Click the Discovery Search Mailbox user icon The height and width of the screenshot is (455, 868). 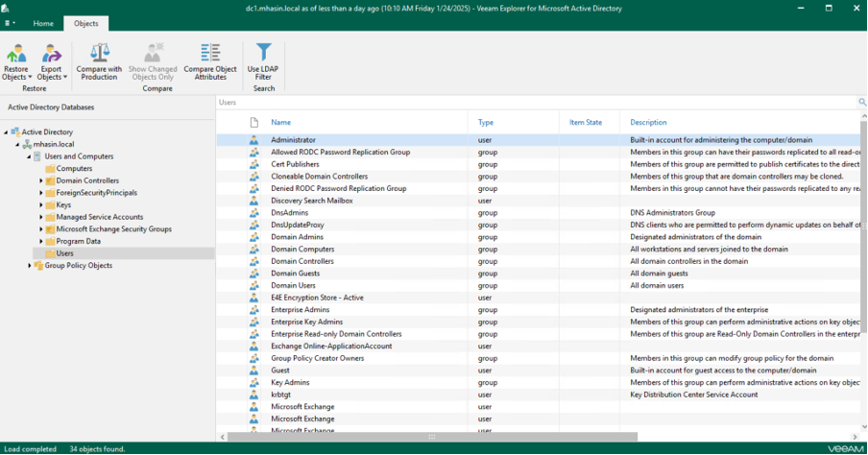[x=253, y=201]
